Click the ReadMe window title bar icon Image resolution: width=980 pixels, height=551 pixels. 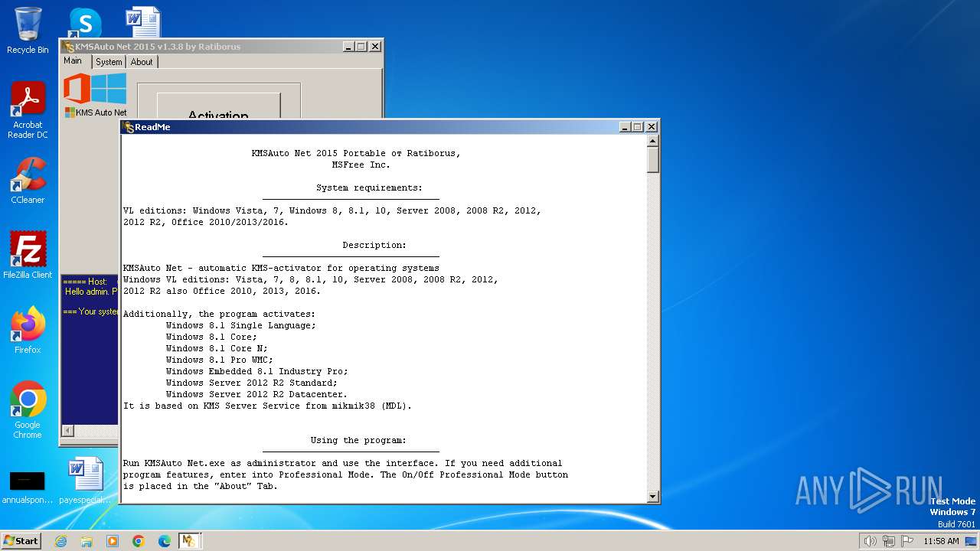(x=129, y=127)
